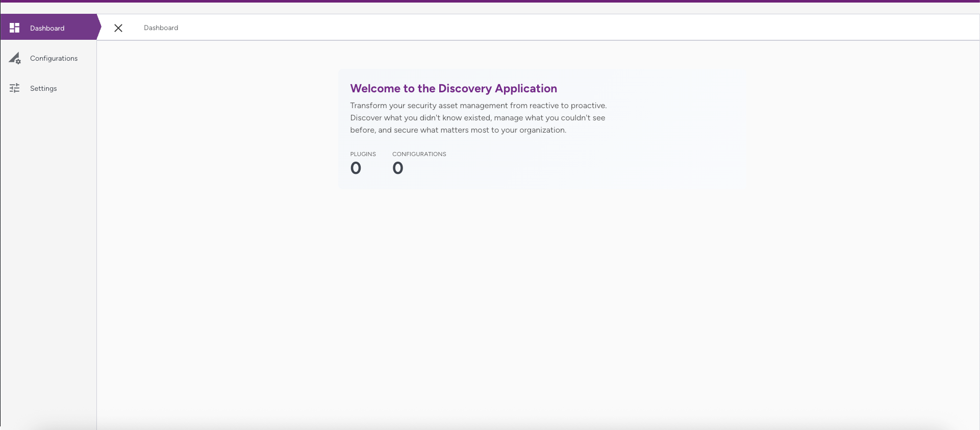
Task: Click the Welcome to the Discovery Application heading
Action: [453, 88]
